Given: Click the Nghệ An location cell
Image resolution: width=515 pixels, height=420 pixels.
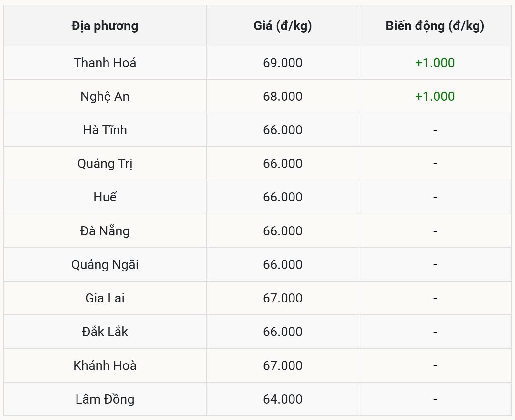Looking at the screenshot, I should [105, 96].
